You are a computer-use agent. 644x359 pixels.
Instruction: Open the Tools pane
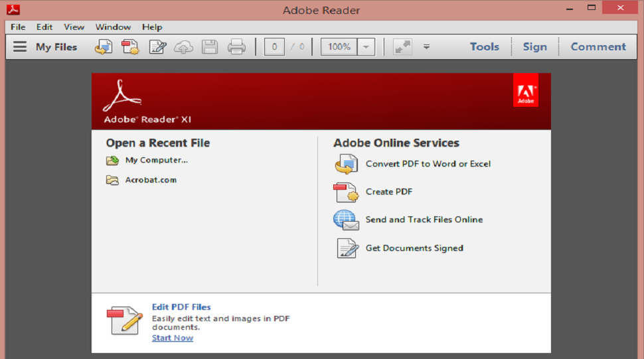[485, 46]
